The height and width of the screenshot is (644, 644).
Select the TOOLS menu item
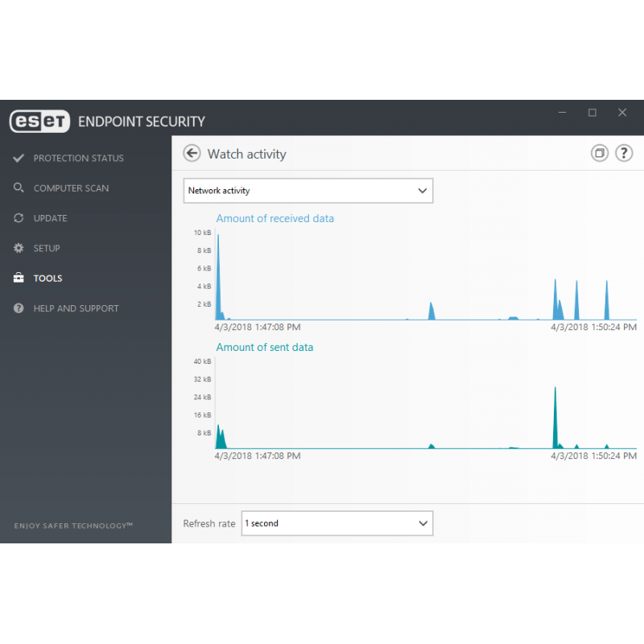(47, 278)
